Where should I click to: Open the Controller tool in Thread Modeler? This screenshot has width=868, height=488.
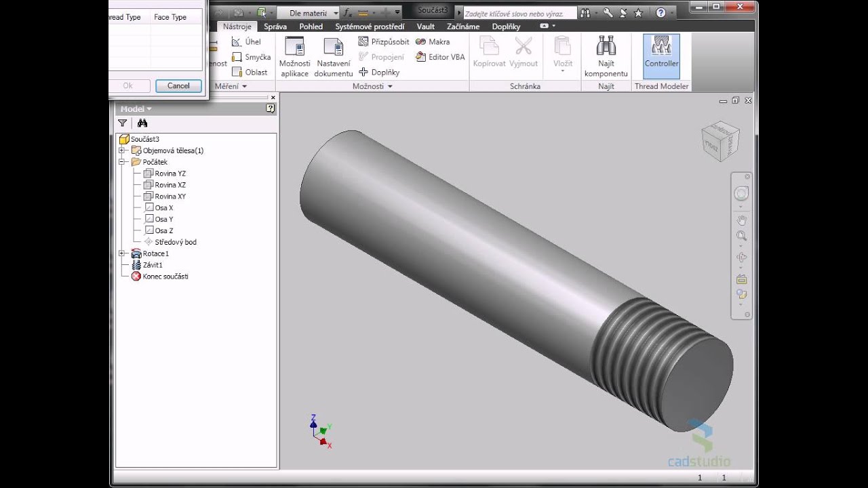point(661,56)
